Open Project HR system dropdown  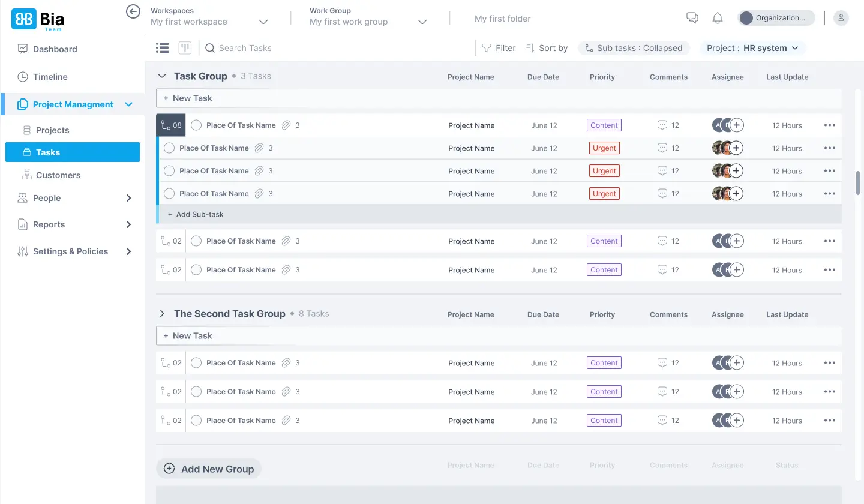tap(752, 48)
